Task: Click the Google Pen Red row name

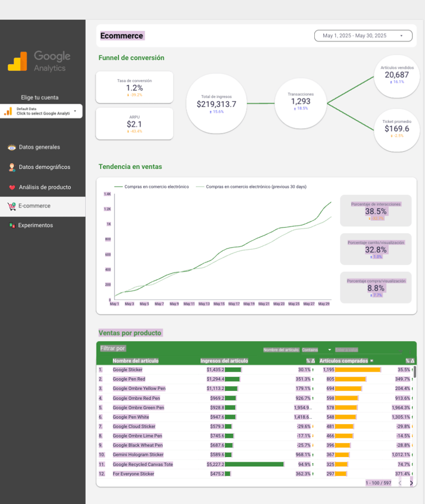Action: pyautogui.click(x=129, y=379)
